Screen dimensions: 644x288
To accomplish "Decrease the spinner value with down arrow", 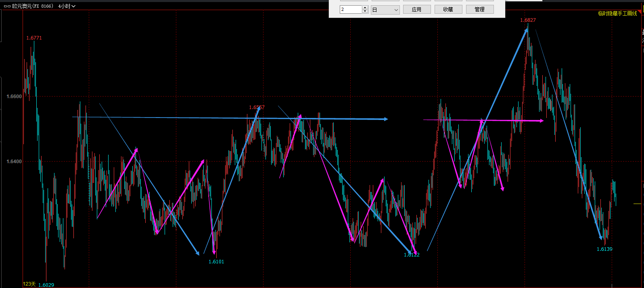I will point(365,11).
